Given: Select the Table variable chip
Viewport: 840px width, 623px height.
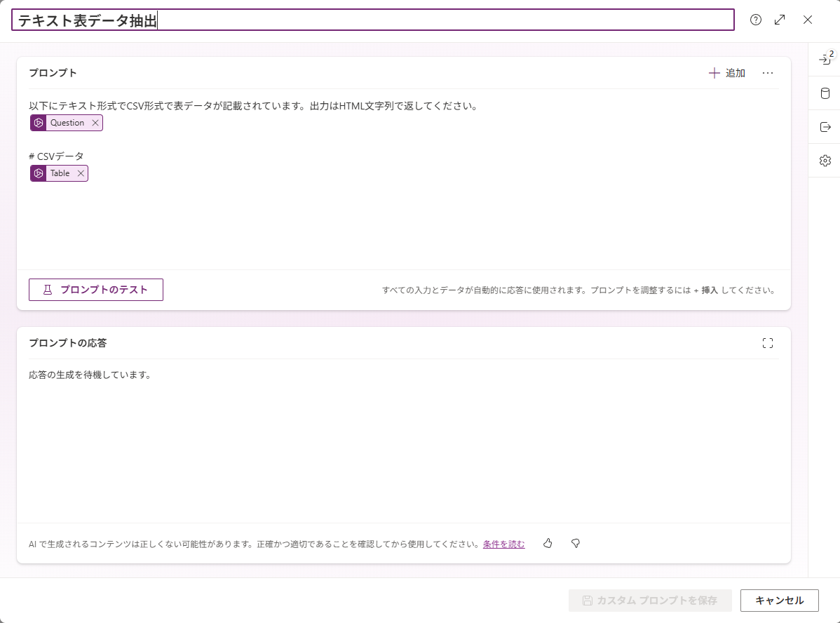Looking at the screenshot, I should click(x=59, y=173).
